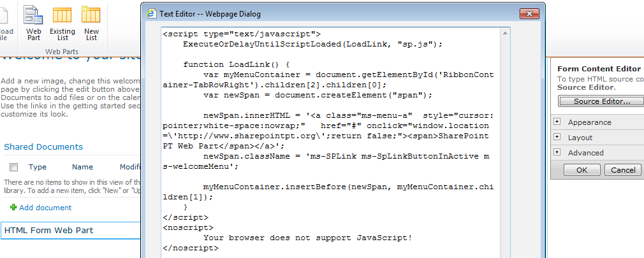Click the ExecuteOrDelayUntilScriptLoaded code line
The image size is (644, 258).
coord(313,45)
